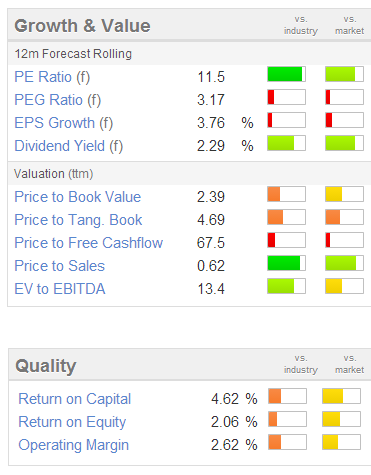Open the Operating Margin link

(74, 445)
